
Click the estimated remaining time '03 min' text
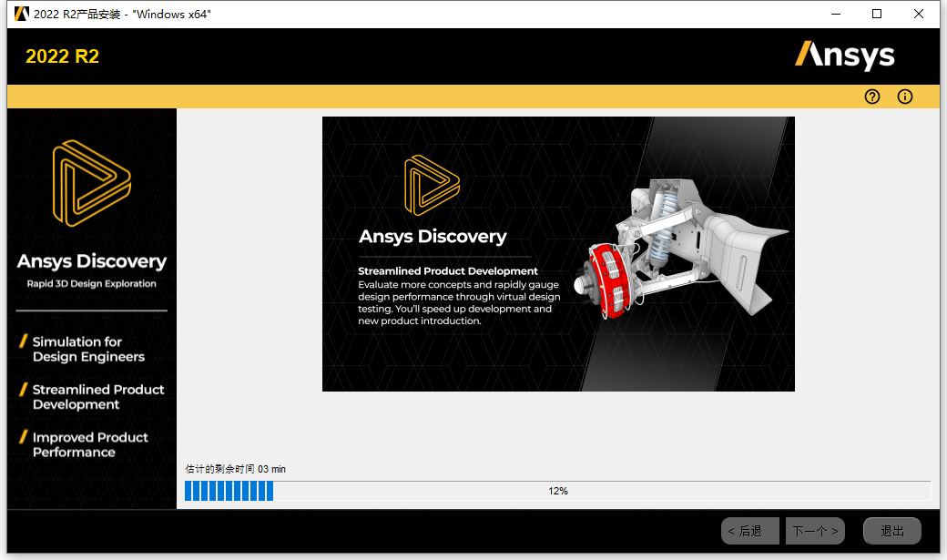click(x=271, y=469)
